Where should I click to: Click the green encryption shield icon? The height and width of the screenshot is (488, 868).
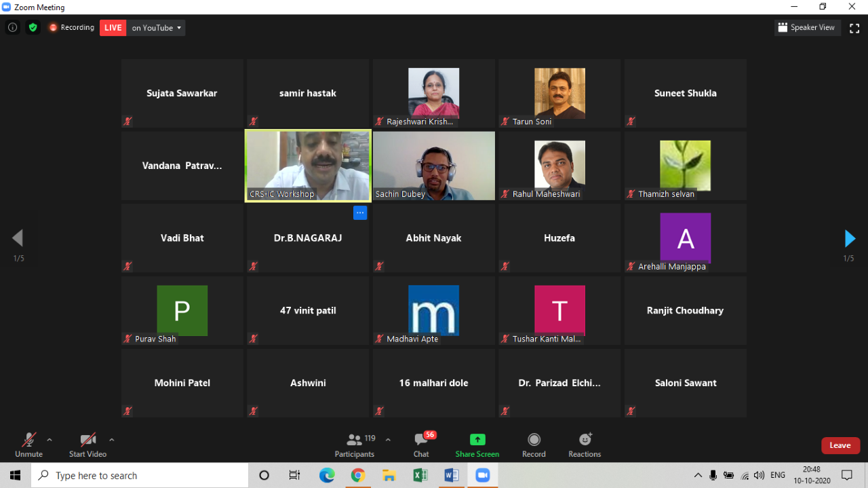coord(33,28)
